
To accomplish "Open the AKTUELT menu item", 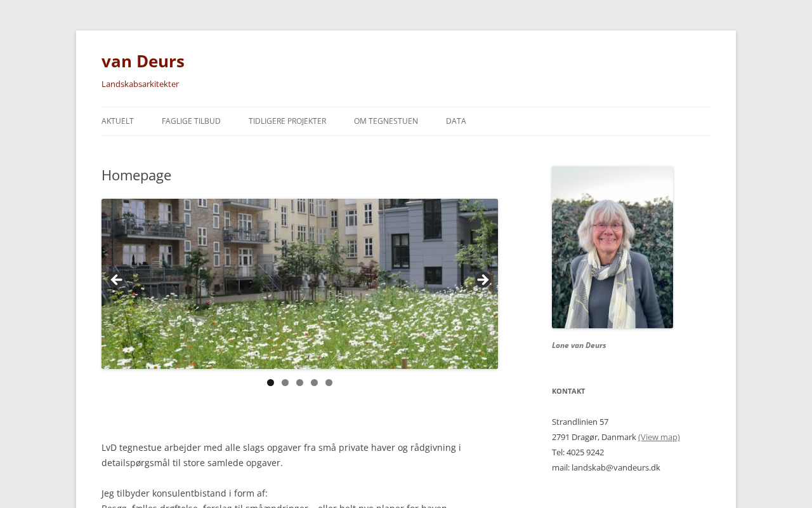I will (x=117, y=121).
